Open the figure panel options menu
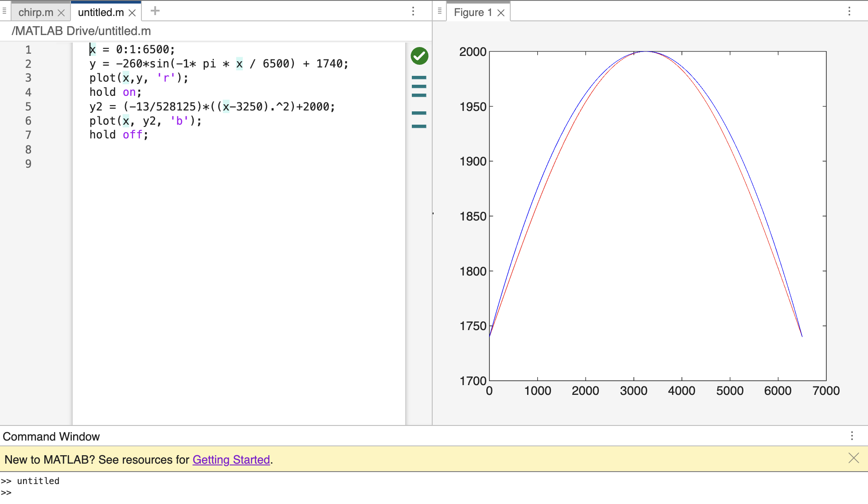 coord(849,11)
